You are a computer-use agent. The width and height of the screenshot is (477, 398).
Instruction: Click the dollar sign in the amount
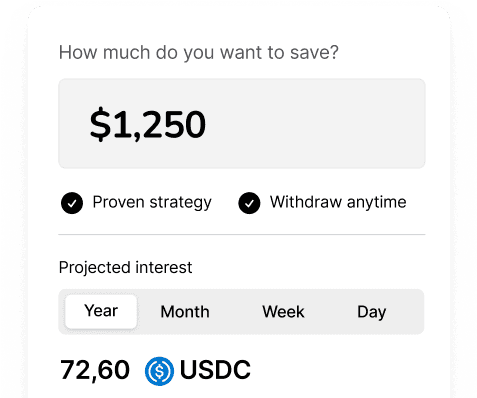[100, 124]
